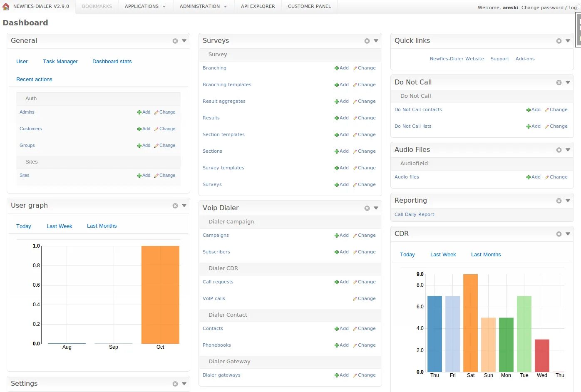The height and width of the screenshot is (392, 581).
Task: Open the Do Not Call lists link
Action: pos(413,127)
